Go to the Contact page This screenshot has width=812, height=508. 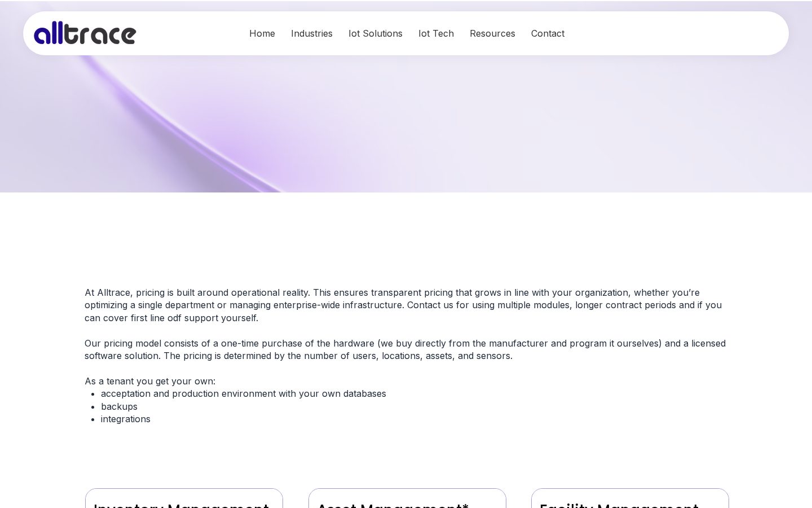(548, 33)
